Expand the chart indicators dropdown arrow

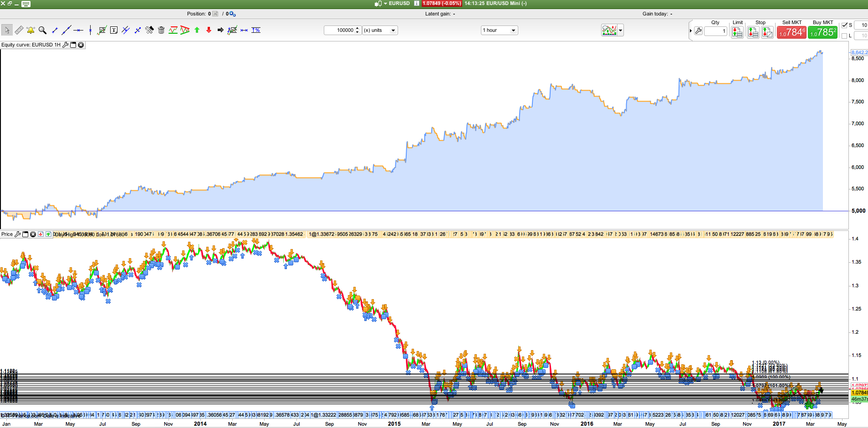[620, 31]
